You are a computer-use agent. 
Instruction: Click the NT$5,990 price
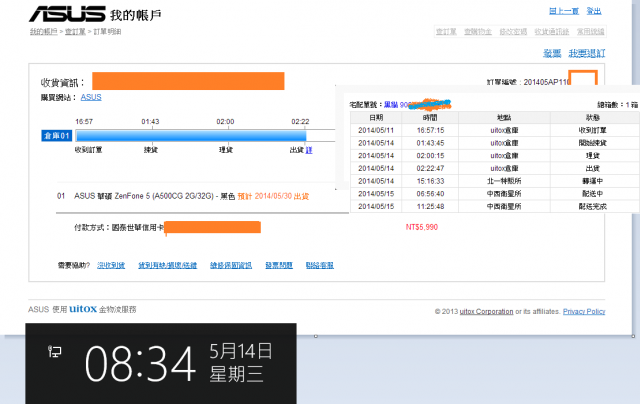(422, 227)
